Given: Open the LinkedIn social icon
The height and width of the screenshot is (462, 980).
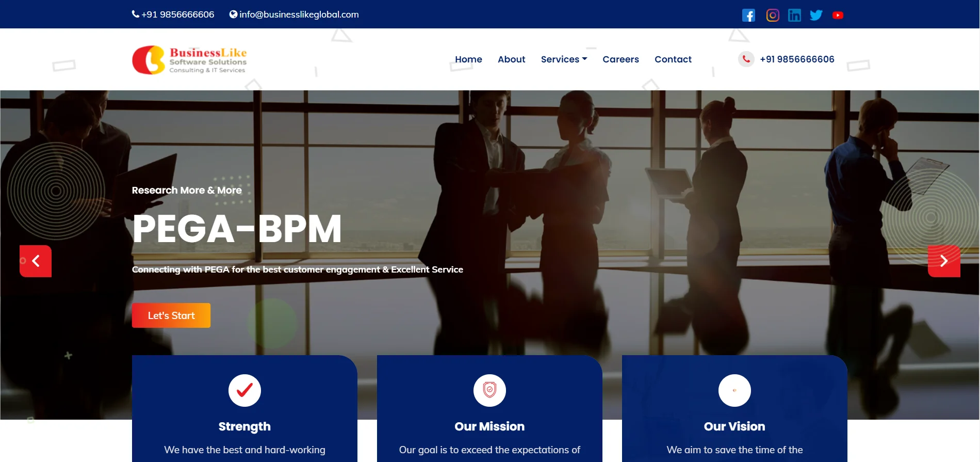Looking at the screenshot, I should coord(794,15).
